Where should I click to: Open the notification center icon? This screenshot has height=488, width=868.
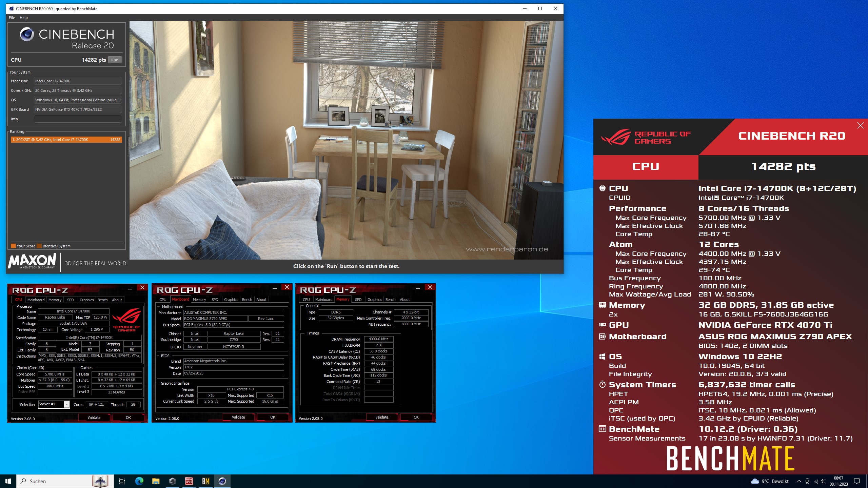857,481
